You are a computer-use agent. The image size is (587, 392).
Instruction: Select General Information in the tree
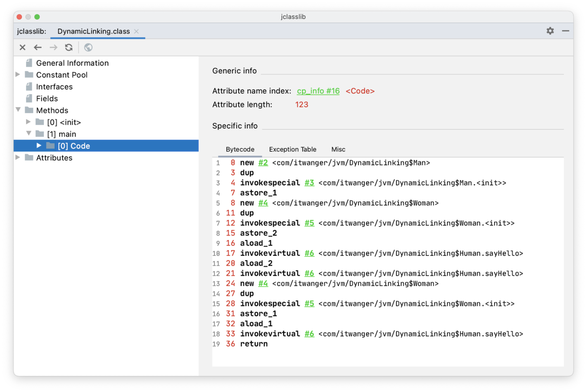tap(72, 63)
